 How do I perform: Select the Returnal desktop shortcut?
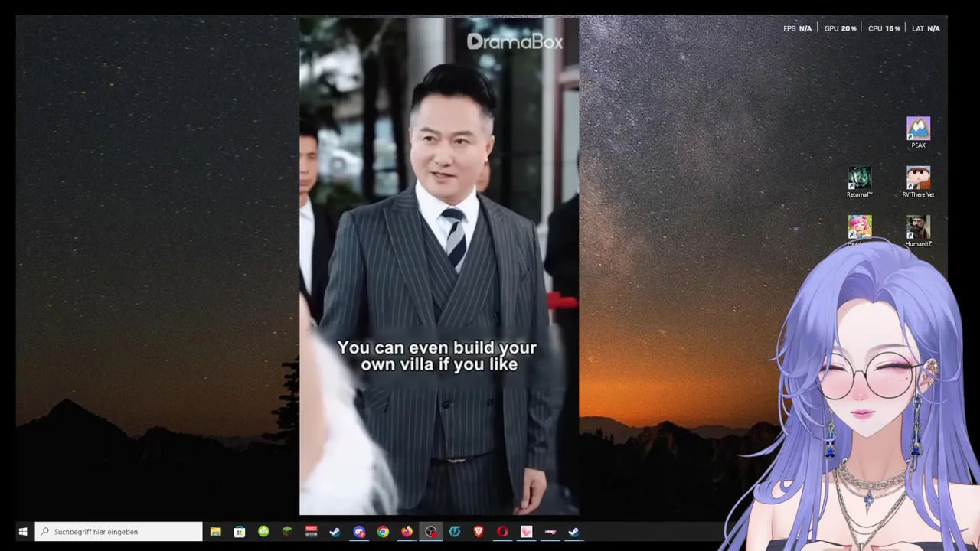pyautogui.click(x=859, y=182)
